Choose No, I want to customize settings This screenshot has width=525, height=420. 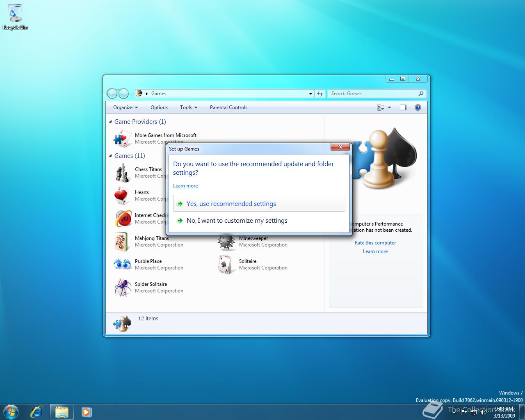point(259,221)
